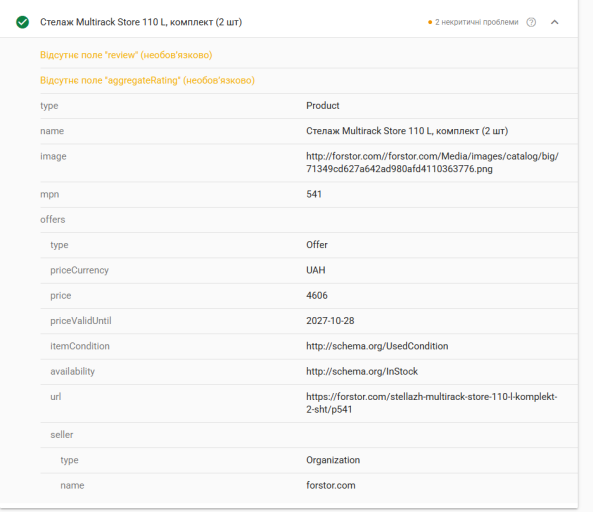Click the forstor.com product page url value

pyautogui.click(x=432, y=403)
